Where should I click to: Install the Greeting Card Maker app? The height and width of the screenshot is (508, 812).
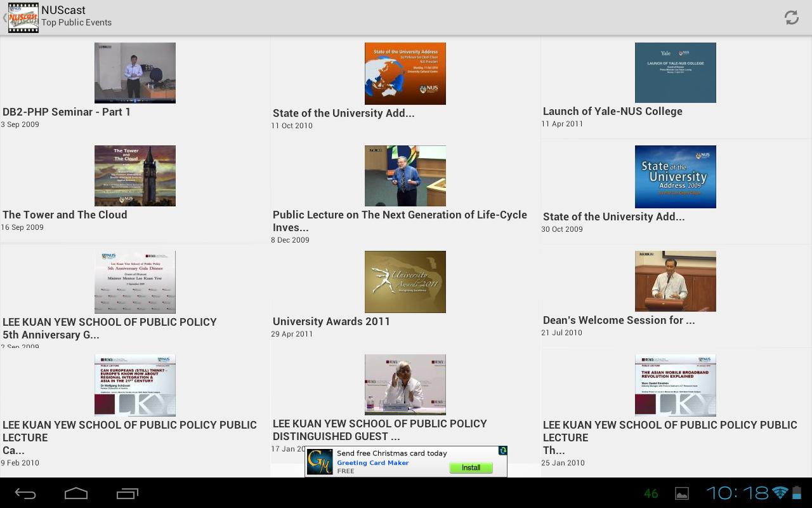click(x=471, y=467)
